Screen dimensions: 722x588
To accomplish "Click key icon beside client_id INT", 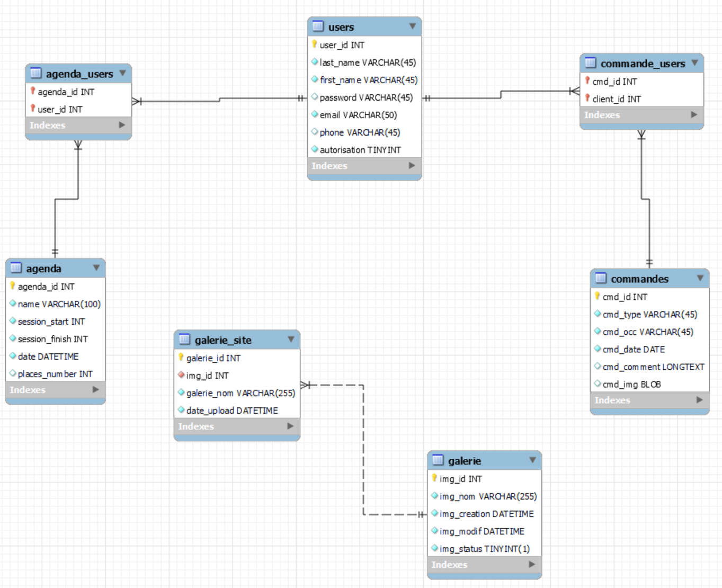I will [587, 98].
